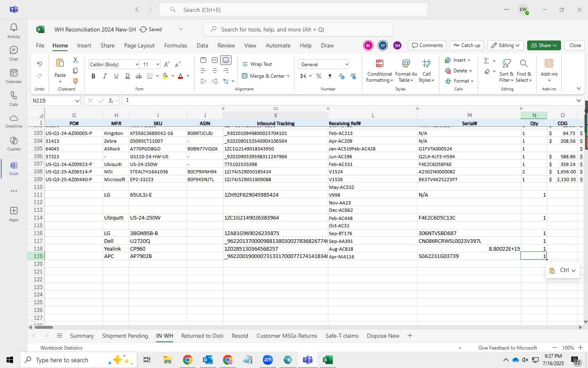Toggle Underline formatting

tap(116, 76)
